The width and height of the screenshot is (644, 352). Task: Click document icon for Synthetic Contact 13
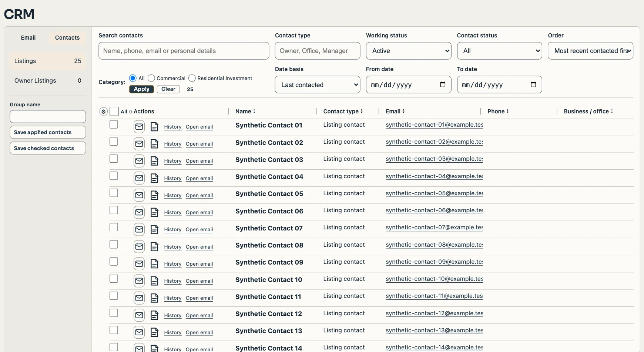click(x=155, y=332)
